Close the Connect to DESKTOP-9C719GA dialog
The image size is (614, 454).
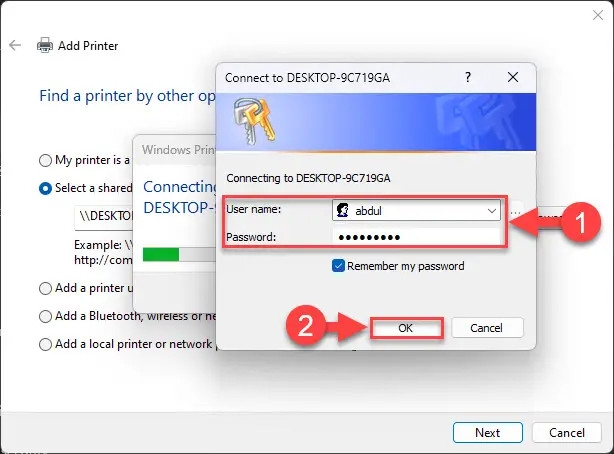tap(513, 77)
